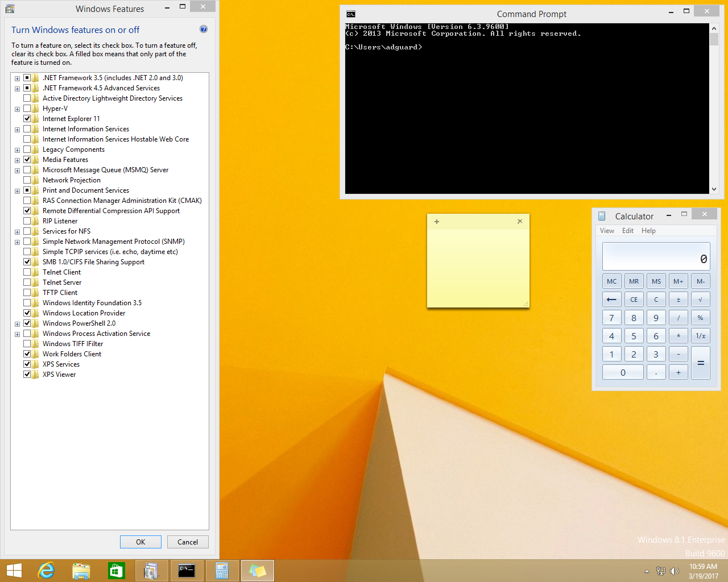Image resolution: width=728 pixels, height=582 pixels.
Task: Add a new sticky note
Action: (437, 222)
